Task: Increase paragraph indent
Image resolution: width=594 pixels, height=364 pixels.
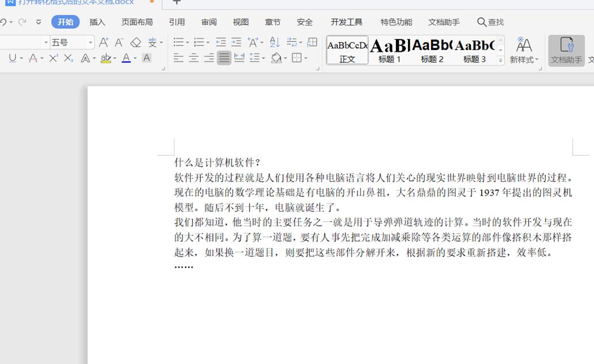Action: pyautogui.click(x=236, y=42)
